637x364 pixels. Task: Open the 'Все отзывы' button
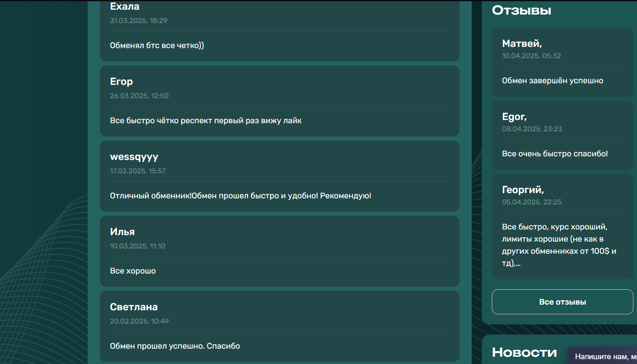[x=562, y=302]
